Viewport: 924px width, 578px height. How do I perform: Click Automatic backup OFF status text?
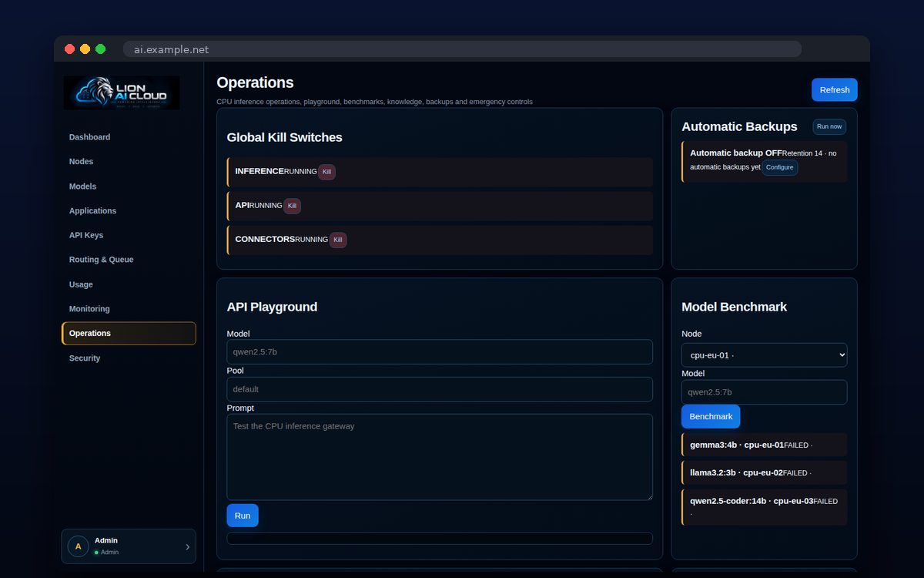pos(735,153)
